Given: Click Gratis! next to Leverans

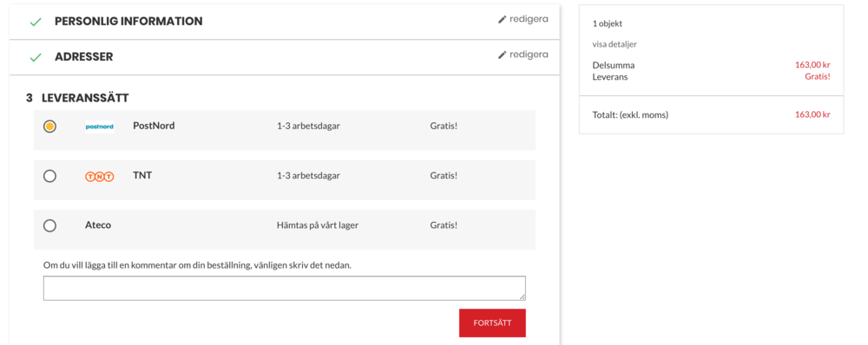Looking at the screenshot, I should (818, 77).
